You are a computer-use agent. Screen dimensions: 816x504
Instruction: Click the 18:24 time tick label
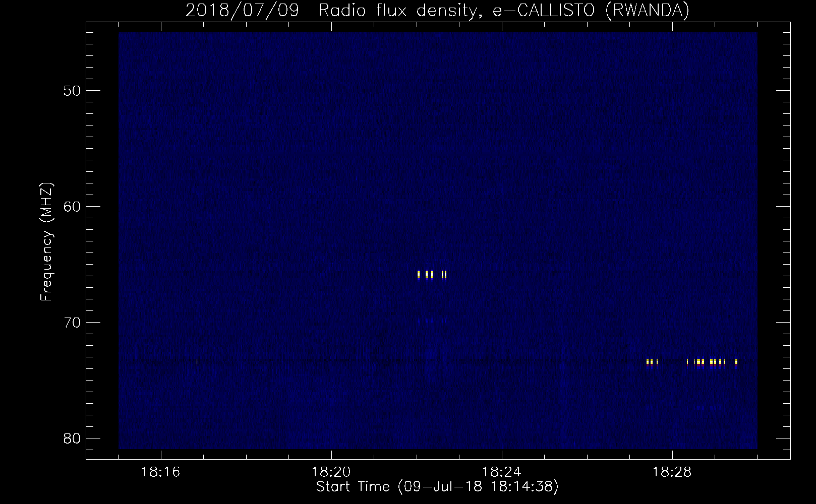pyautogui.click(x=502, y=472)
